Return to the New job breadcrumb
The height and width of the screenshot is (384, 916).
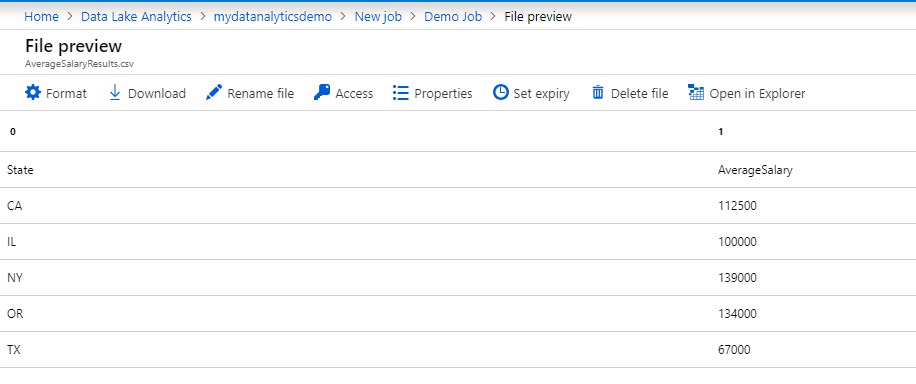[378, 17]
